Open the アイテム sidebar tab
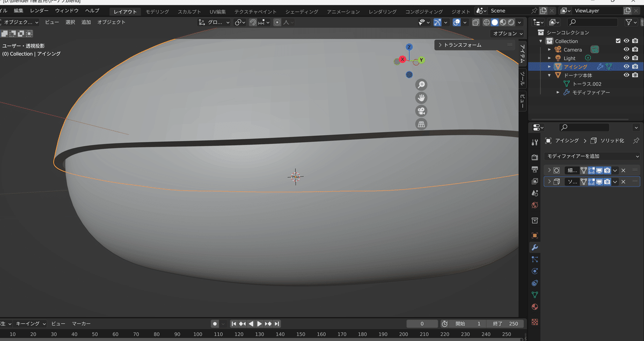This screenshot has height=341, width=644. point(523,53)
